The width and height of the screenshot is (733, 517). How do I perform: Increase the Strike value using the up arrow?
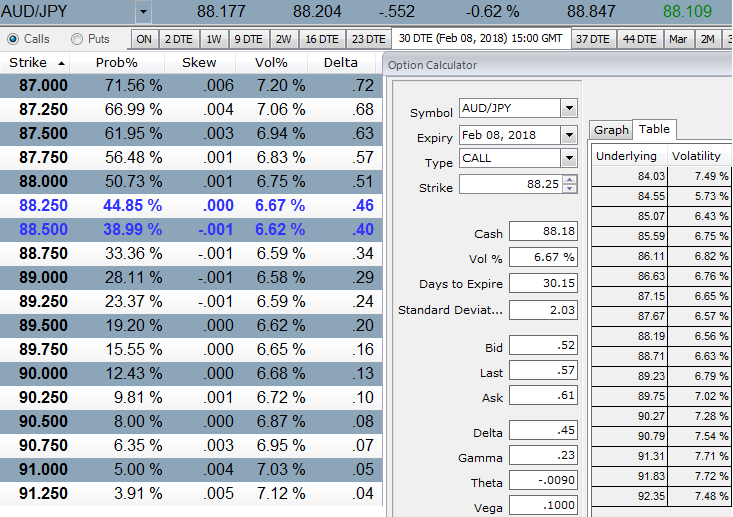click(x=569, y=180)
